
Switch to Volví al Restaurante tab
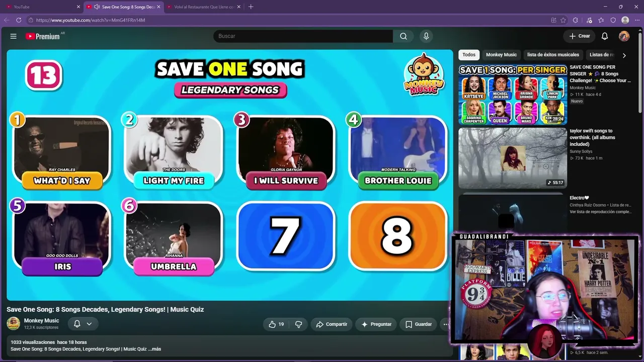(x=204, y=7)
